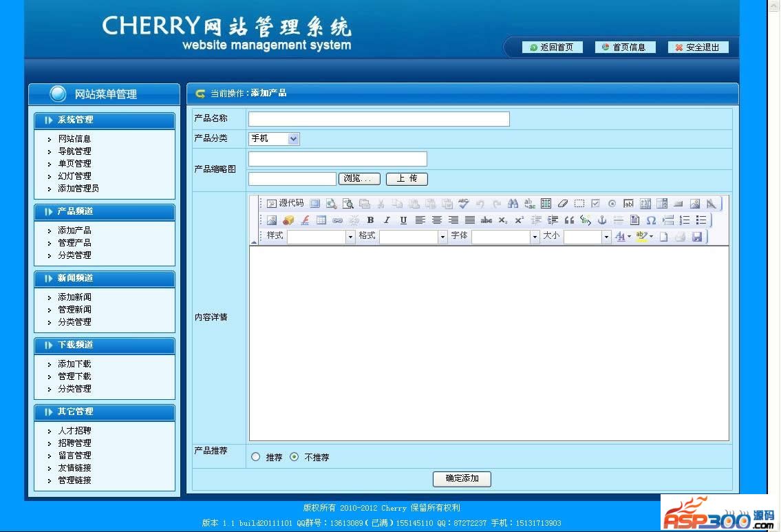This screenshot has width=781, height=532.
Task: Insert anchor using anchor icon
Action: [x=602, y=220]
